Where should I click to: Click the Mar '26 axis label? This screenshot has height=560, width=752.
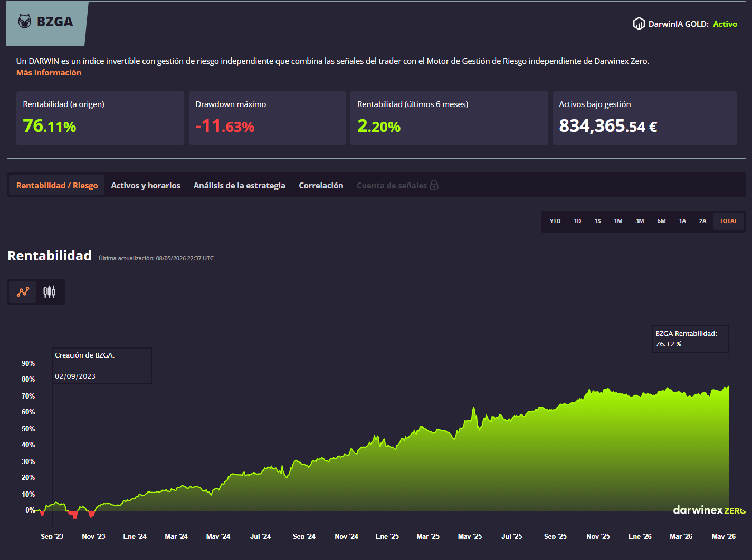pos(681,536)
